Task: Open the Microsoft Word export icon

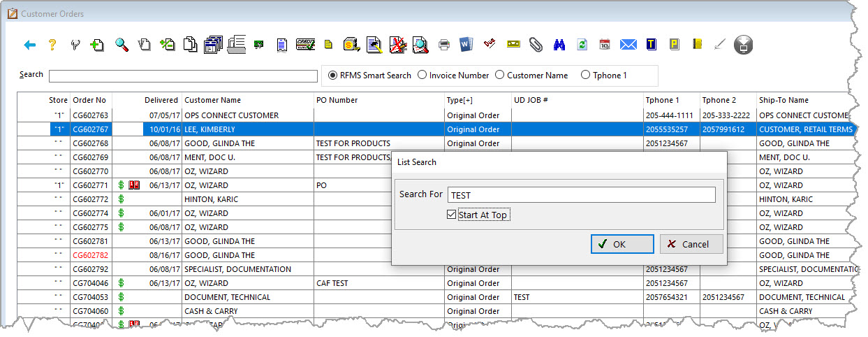Action: point(466,45)
